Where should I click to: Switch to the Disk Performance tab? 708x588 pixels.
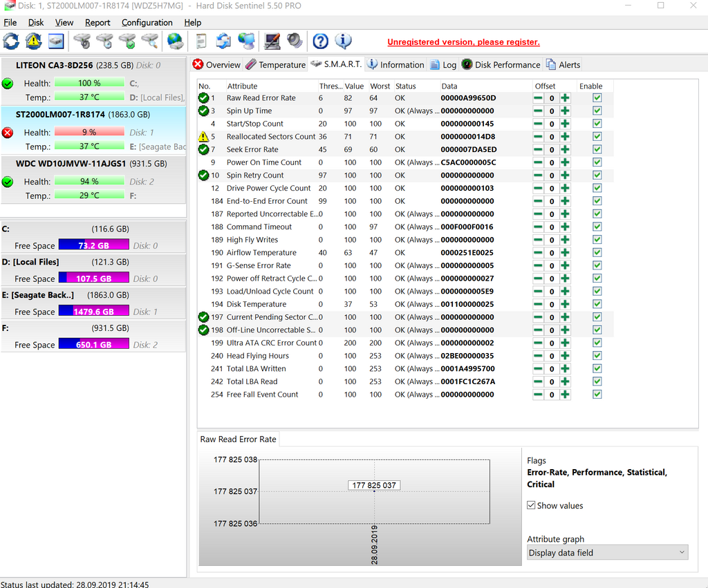point(501,65)
